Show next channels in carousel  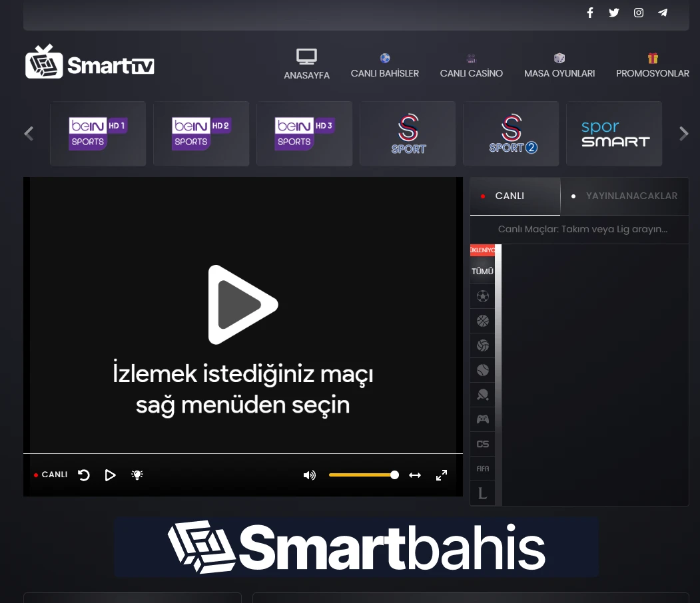[683, 133]
